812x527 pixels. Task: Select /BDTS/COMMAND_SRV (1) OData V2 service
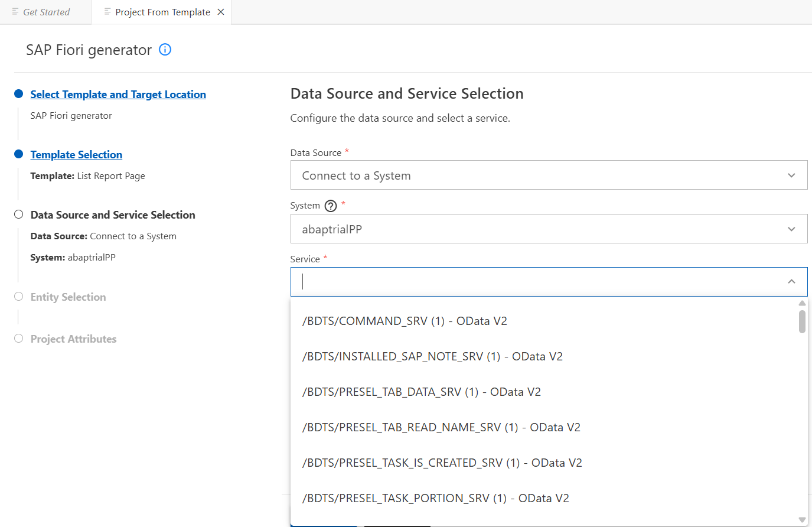pos(405,321)
